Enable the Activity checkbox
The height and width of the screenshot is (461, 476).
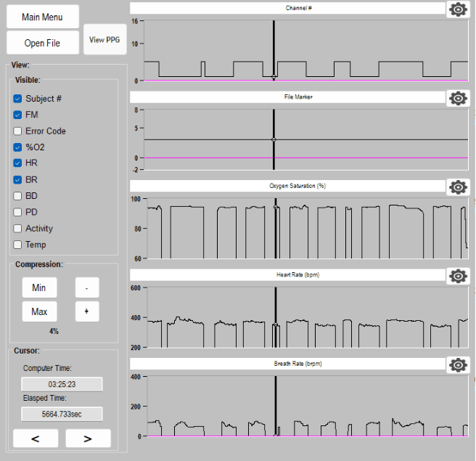18,229
